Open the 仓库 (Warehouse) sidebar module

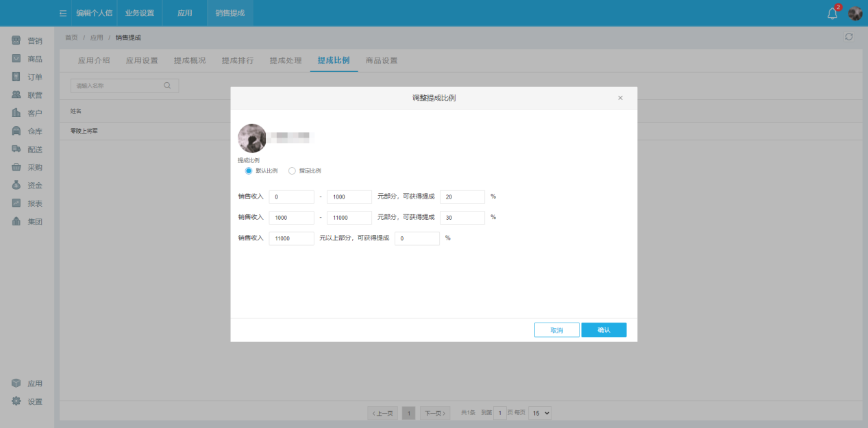pyautogui.click(x=26, y=130)
